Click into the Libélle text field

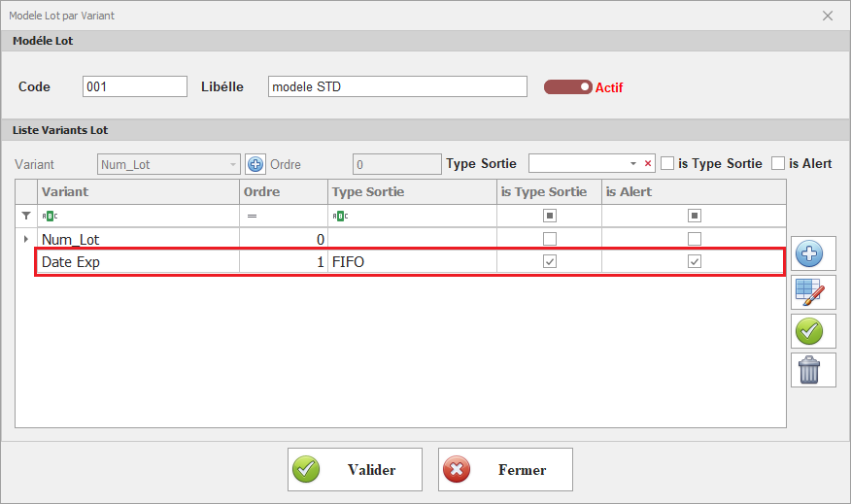[397, 86]
